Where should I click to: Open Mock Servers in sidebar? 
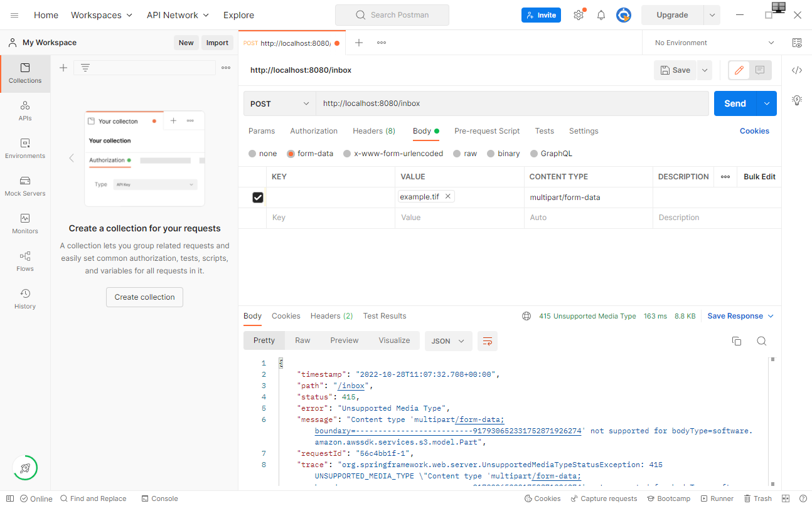25,186
